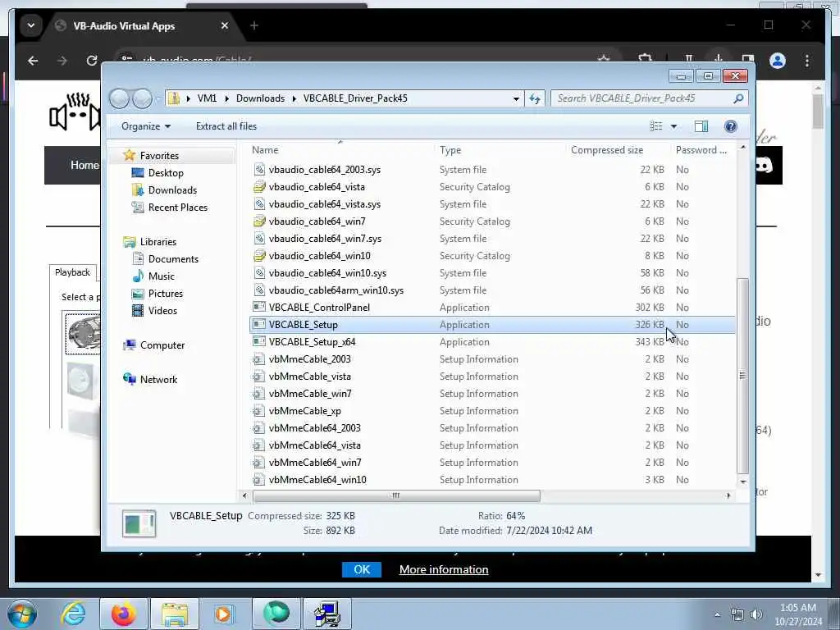Click the Chrome profile avatar icon
840x630 pixels.
pos(778,61)
